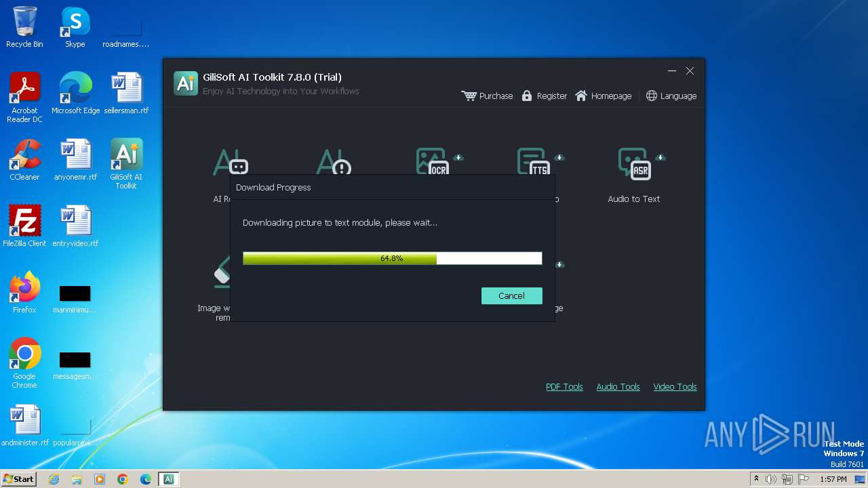This screenshot has width=868, height=488.
Task: Click the download arrow next to the TTS icon
Action: point(559,157)
